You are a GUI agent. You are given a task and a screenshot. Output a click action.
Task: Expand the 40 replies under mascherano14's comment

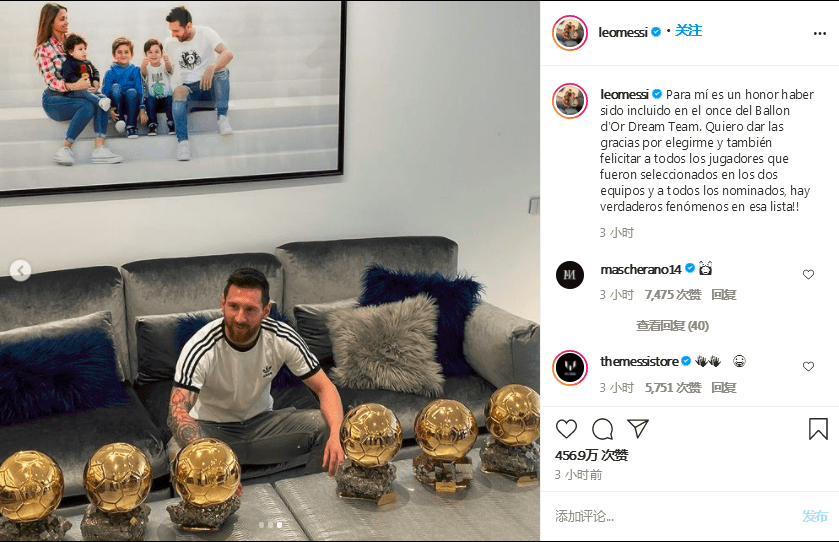tap(672, 325)
